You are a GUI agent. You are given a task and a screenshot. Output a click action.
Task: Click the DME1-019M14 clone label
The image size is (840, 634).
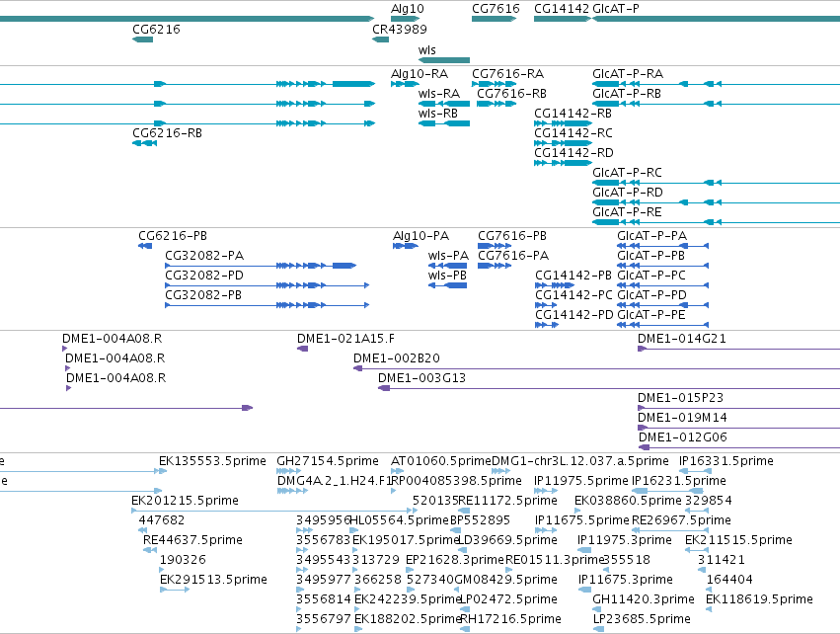click(x=682, y=418)
